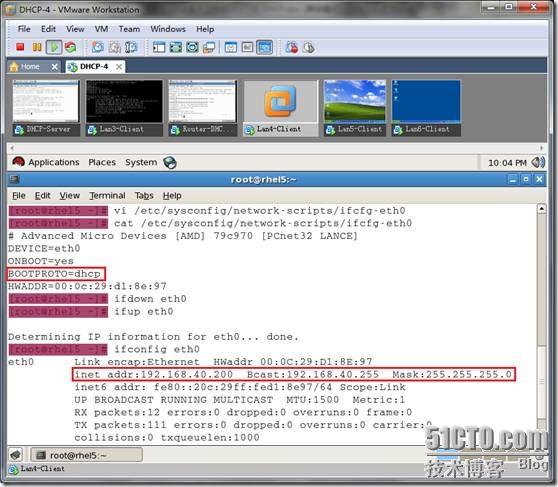This screenshot has height=487, width=558.
Task: Open the VMware View menu
Action: click(75, 29)
